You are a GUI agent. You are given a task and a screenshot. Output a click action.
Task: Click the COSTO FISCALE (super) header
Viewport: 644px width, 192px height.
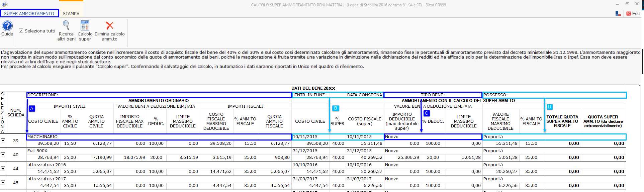tap(365, 121)
